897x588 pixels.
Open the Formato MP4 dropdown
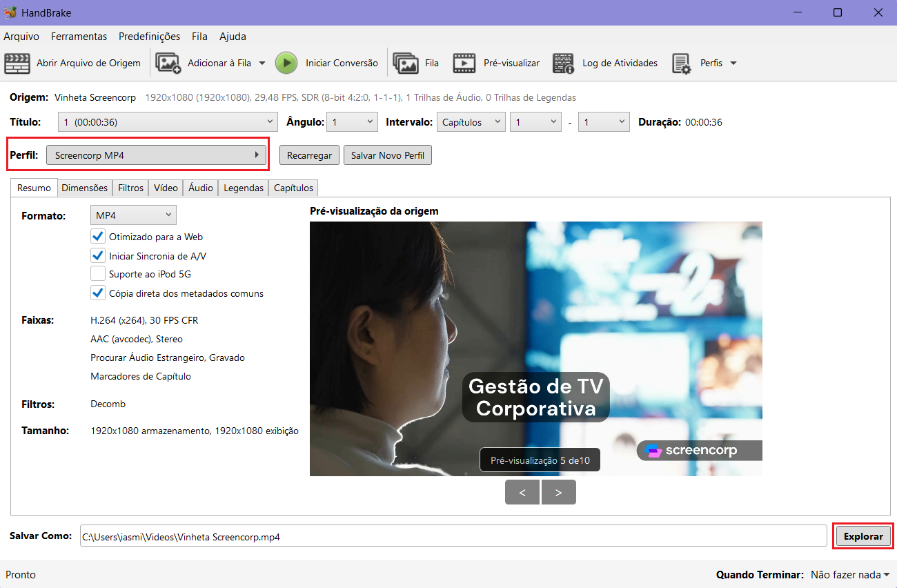[133, 215]
